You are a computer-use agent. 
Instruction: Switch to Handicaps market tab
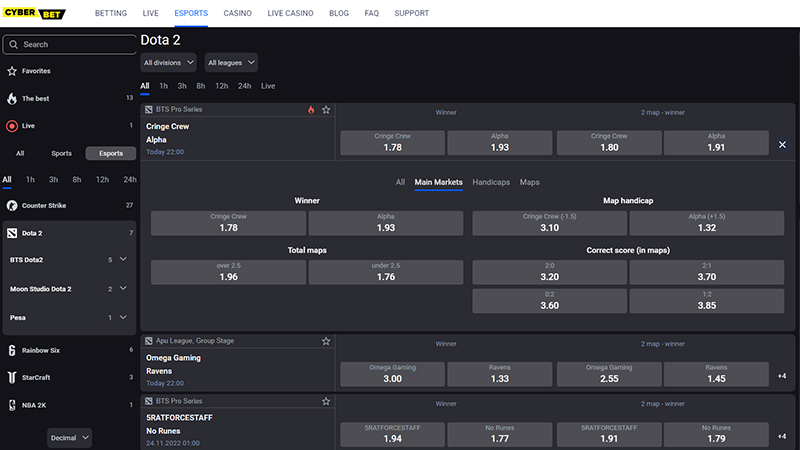coord(491,182)
